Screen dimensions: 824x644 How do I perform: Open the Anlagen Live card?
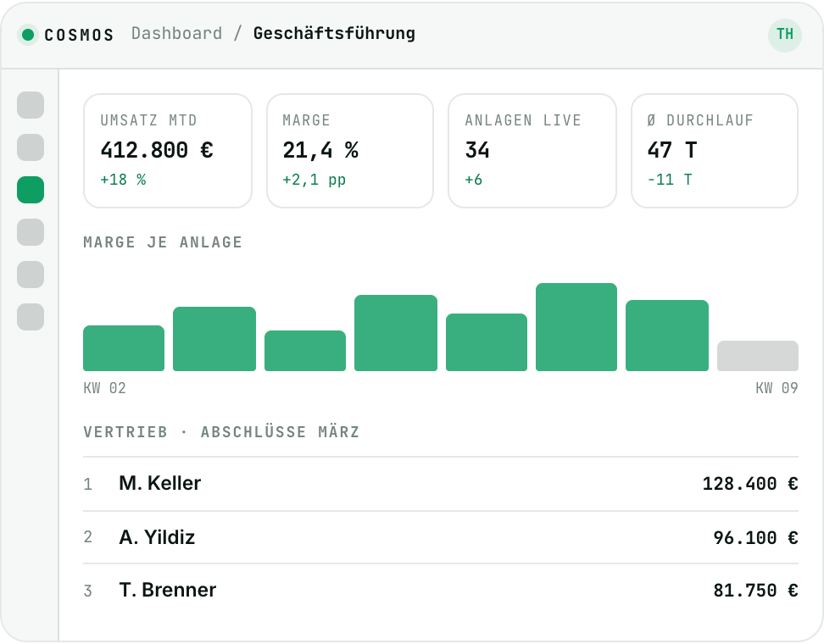532,151
